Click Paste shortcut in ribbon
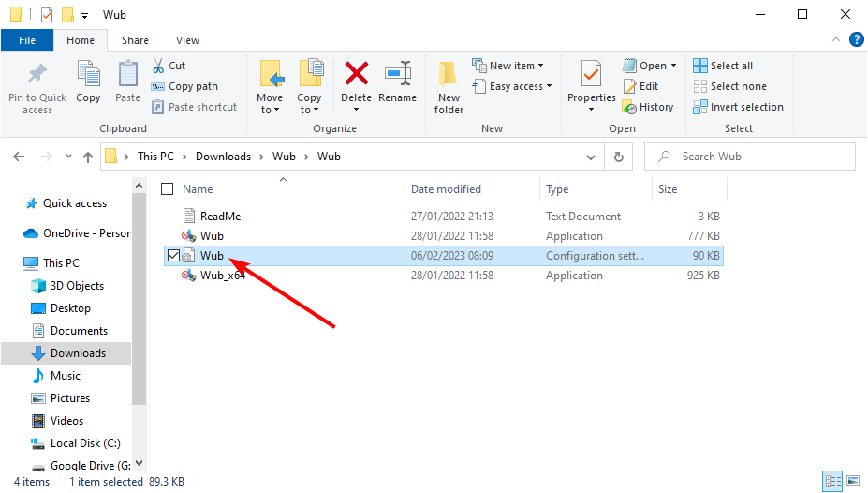The height and width of the screenshot is (493, 868). (x=195, y=107)
